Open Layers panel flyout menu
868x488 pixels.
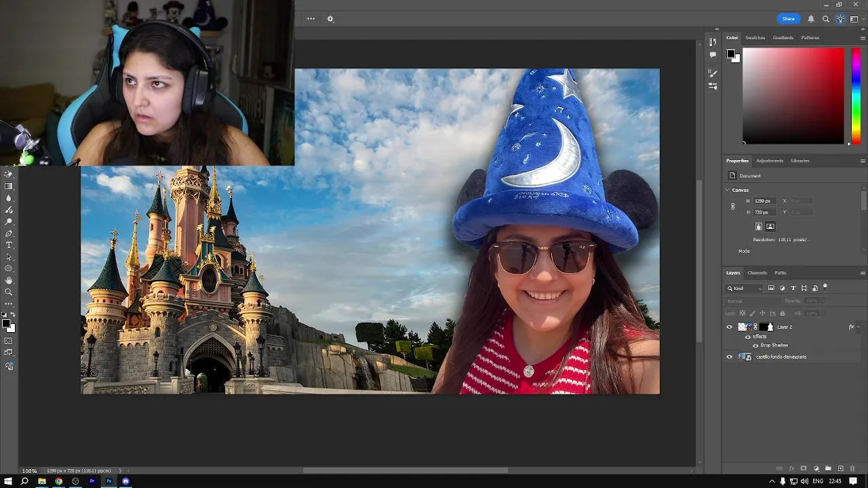863,272
